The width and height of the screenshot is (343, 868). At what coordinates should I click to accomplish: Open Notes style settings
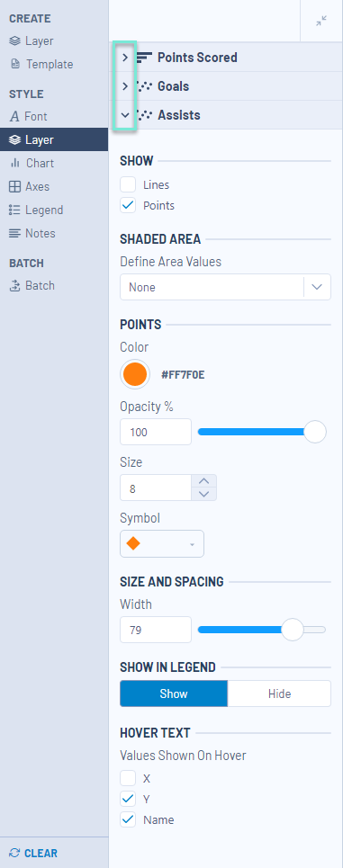(x=32, y=233)
